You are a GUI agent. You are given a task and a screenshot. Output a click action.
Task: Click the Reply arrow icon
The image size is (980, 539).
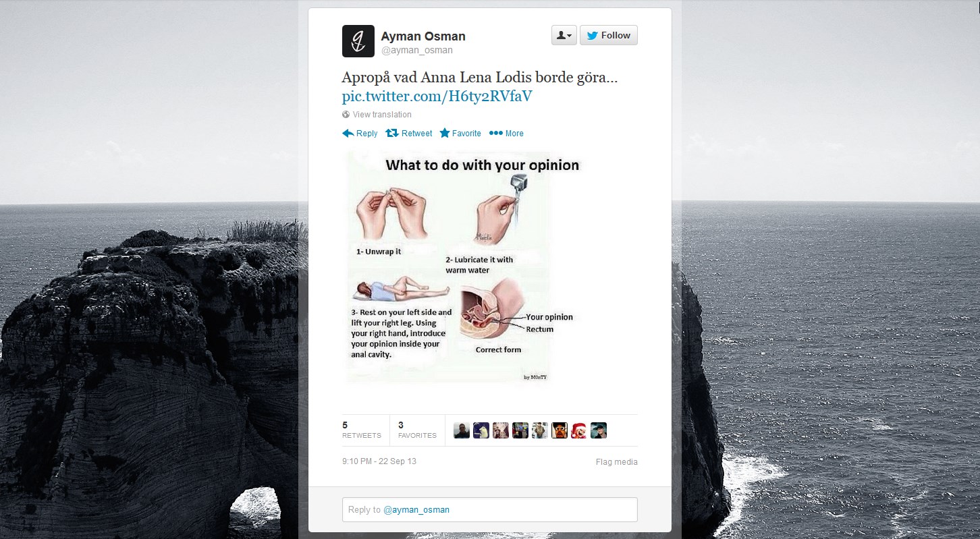(x=348, y=134)
